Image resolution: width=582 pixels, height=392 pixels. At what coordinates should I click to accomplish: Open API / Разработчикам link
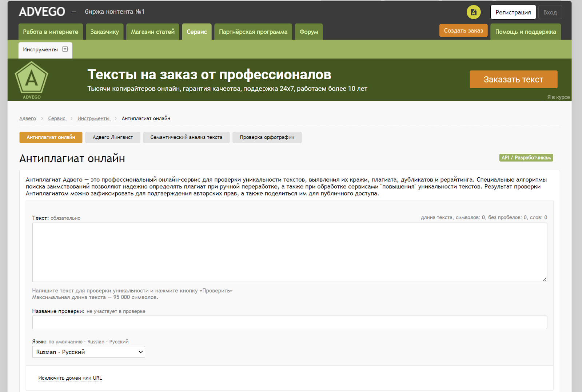pos(526,158)
